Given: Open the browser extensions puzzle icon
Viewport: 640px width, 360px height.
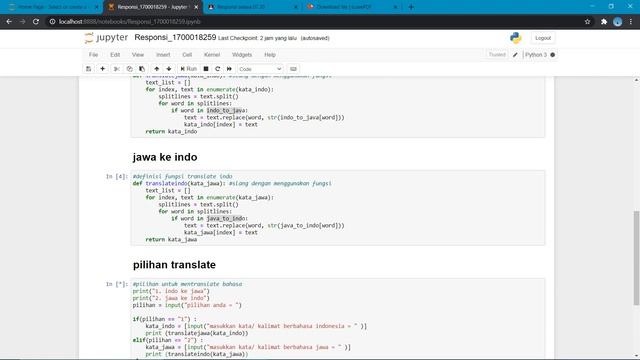Looking at the screenshot, I should 604,22.
